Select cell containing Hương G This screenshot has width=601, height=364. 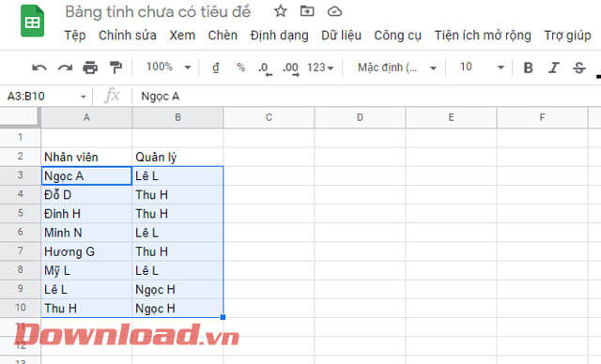(86, 251)
